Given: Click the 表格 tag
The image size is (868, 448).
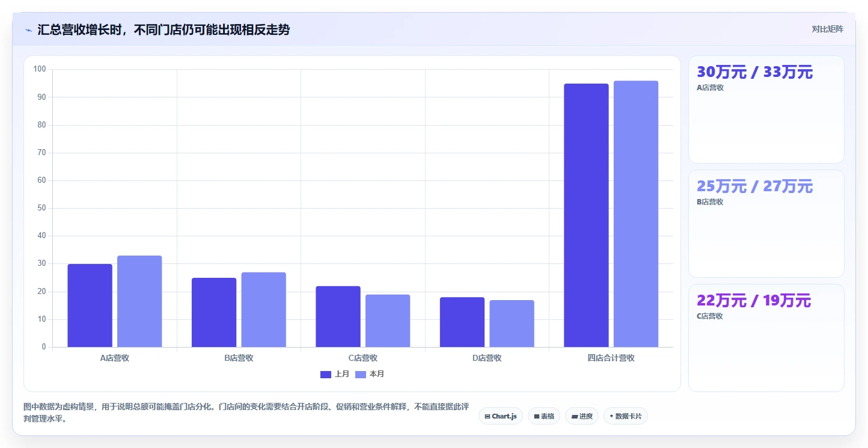Looking at the screenshot, I should coord(544,416).
